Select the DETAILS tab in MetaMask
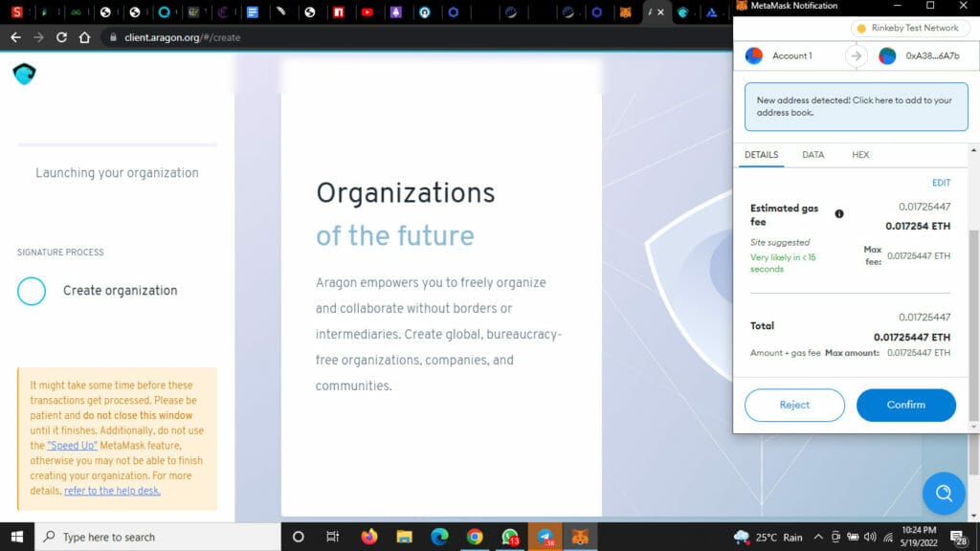Image resolution: width=980 pixels, height=551 pixels. [x=761, y=154]
